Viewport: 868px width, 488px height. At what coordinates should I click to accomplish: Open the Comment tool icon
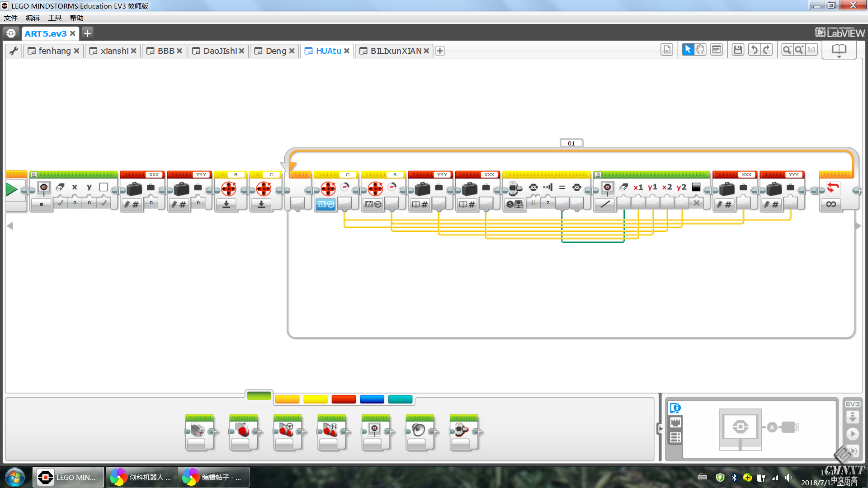tap(717, 50)
